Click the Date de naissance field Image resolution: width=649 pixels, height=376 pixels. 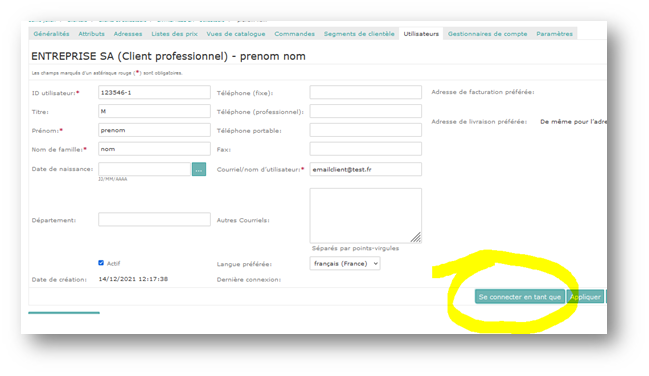[144, 169]
